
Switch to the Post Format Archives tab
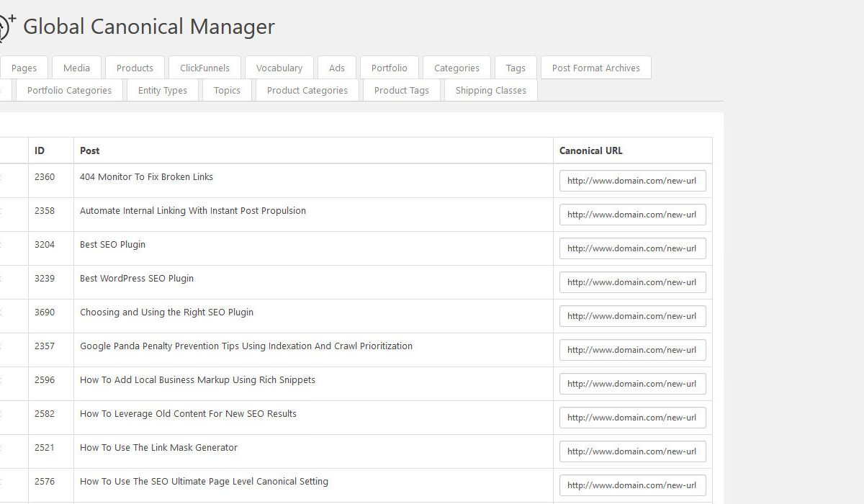[595, 68]
